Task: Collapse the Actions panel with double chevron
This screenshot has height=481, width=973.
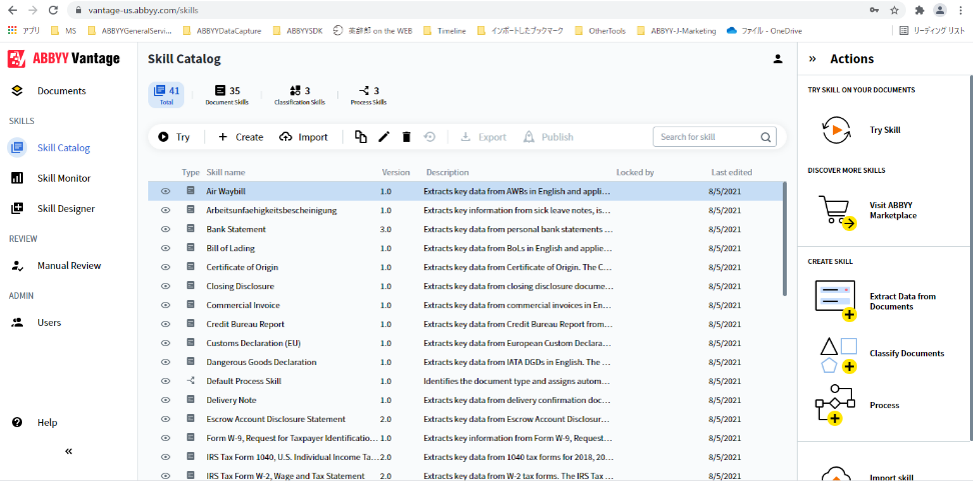Action: click(812, 59)
